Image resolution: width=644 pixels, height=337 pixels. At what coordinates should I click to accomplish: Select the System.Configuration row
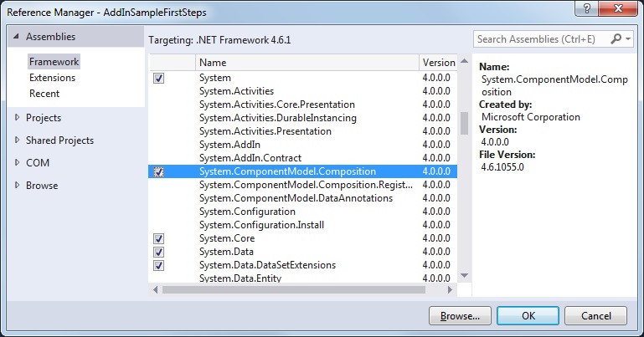pos(302,212)
